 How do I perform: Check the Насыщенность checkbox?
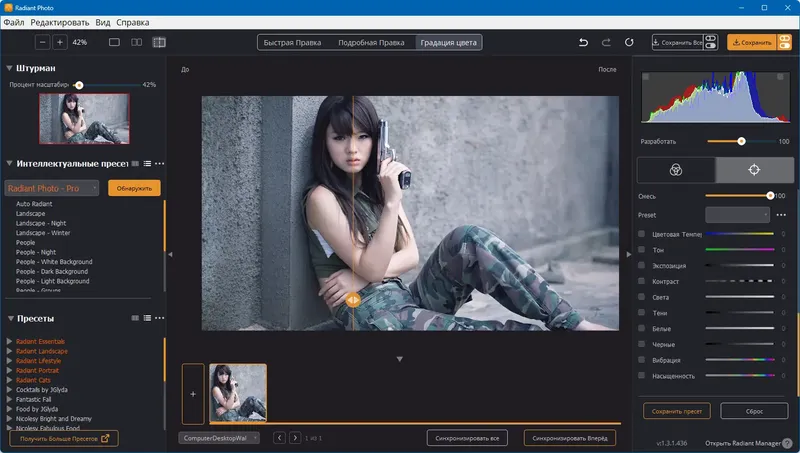point(642,375)
